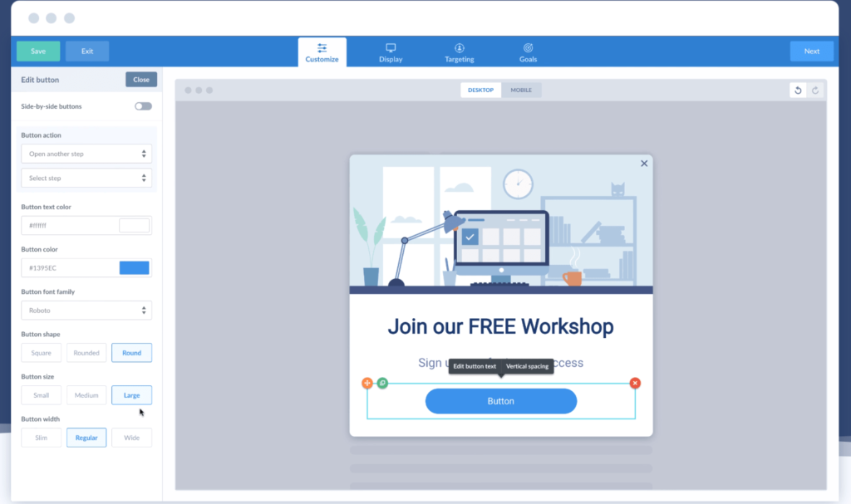Click the orange move handle icon
Screen dimensions: 851x504
367,383
